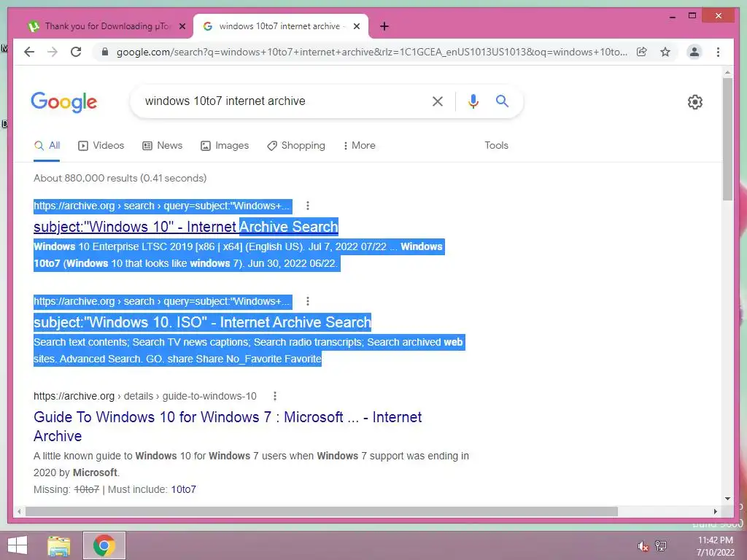This screenshot has width=747, height=560.
Task: Open options dots for guide-to-windows-10 result
Action: click(x=275, y=396)
